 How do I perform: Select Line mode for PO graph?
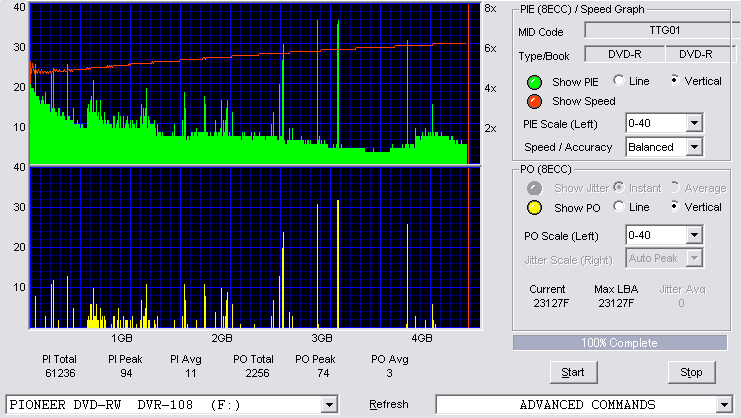coord(619,206)
